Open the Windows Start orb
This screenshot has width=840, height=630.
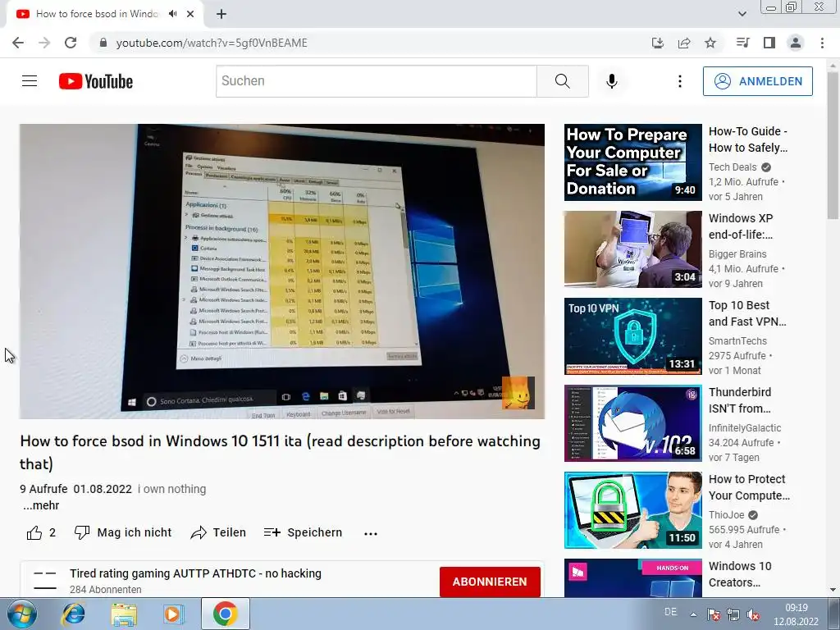22,614
